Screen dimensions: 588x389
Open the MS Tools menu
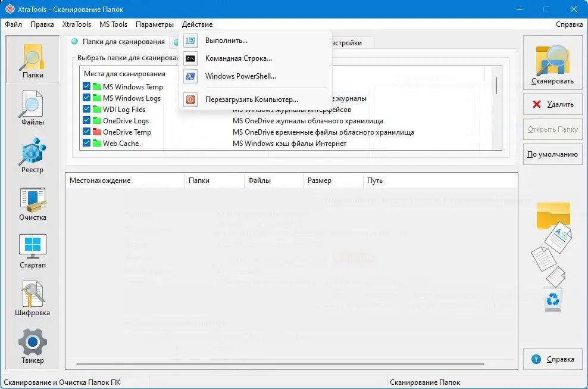coord(113,24)
